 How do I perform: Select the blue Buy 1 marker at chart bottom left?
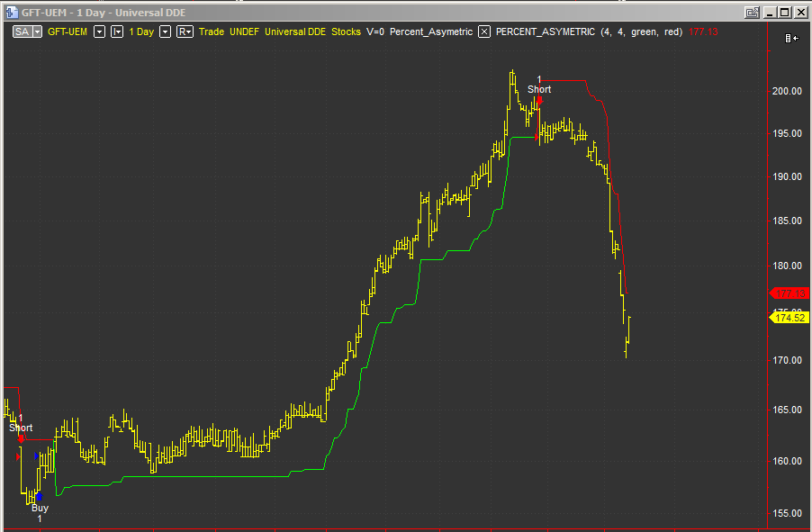(39, 495)
